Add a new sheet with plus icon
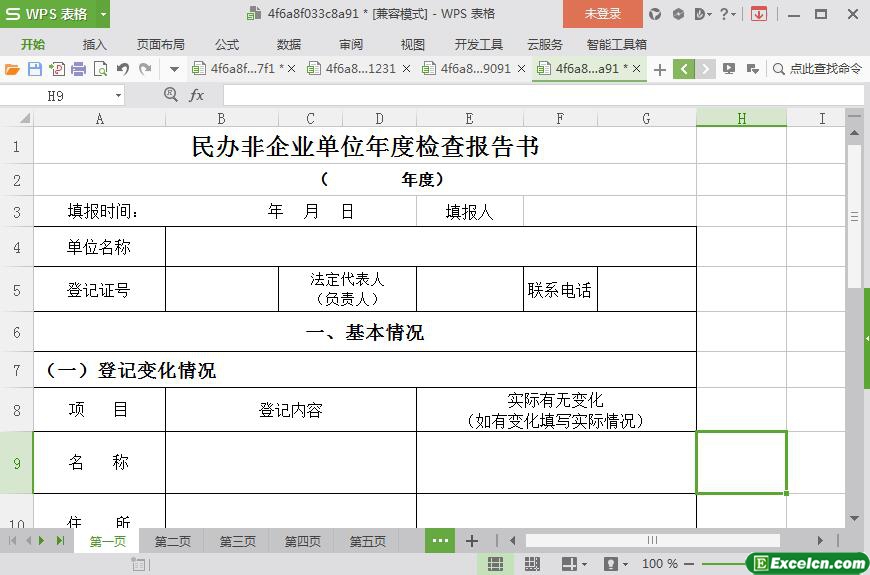 (472, 541)
